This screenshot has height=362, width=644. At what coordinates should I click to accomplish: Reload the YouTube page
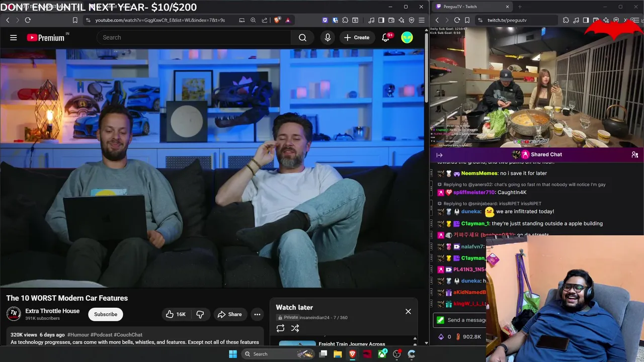(28, 20)
